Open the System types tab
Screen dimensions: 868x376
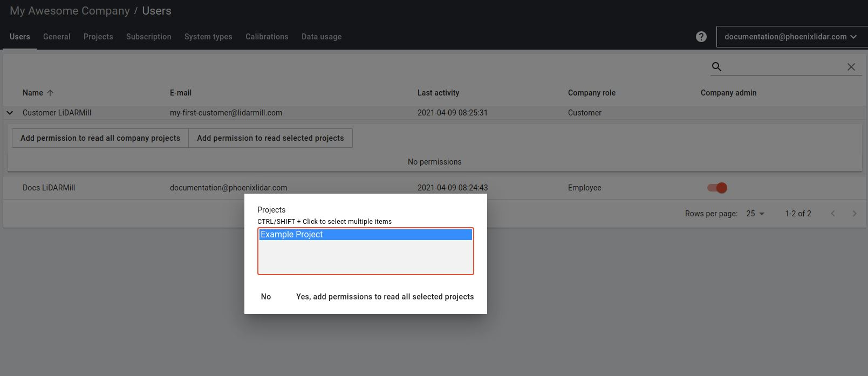pos(208,37)
